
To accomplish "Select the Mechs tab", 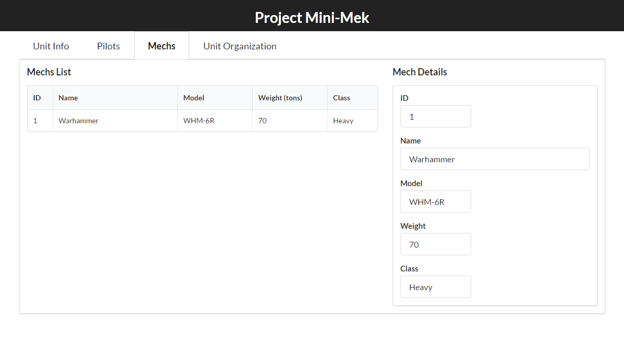I will [162, 46].
